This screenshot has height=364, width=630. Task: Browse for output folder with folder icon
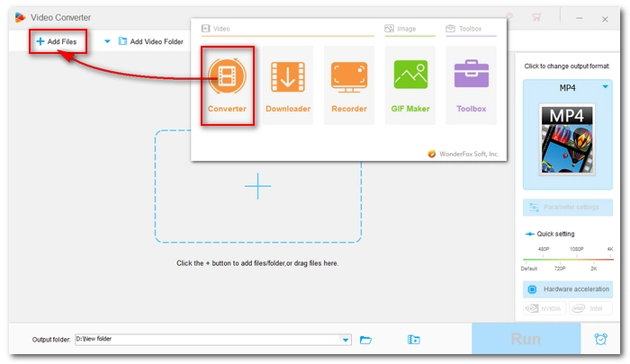click(365, 340)
